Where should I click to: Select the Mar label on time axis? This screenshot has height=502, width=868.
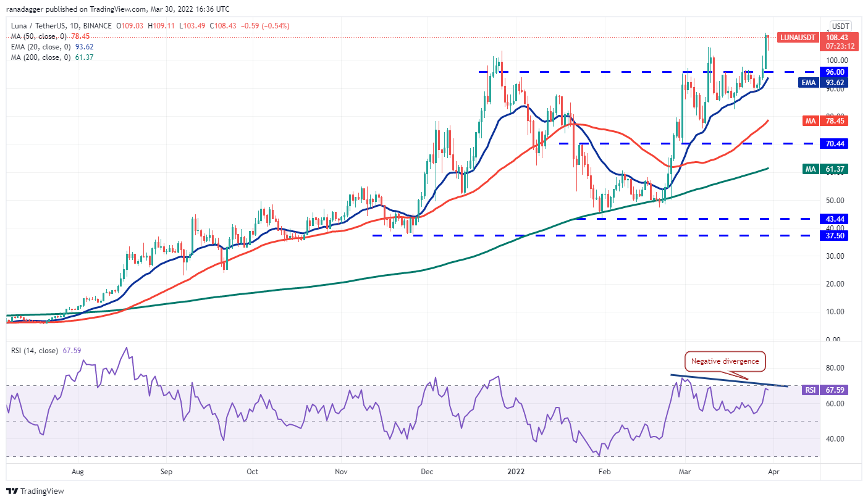click(685, 472)
